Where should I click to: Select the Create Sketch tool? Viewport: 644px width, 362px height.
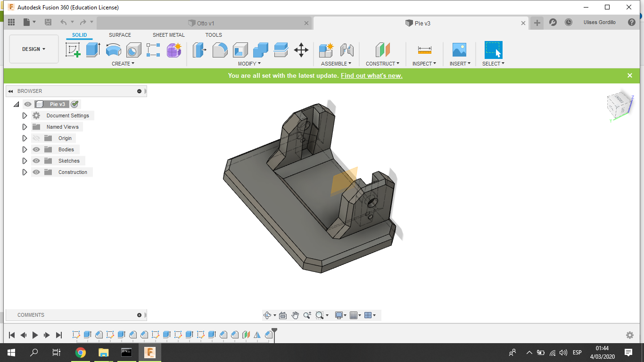pos(73,49)
